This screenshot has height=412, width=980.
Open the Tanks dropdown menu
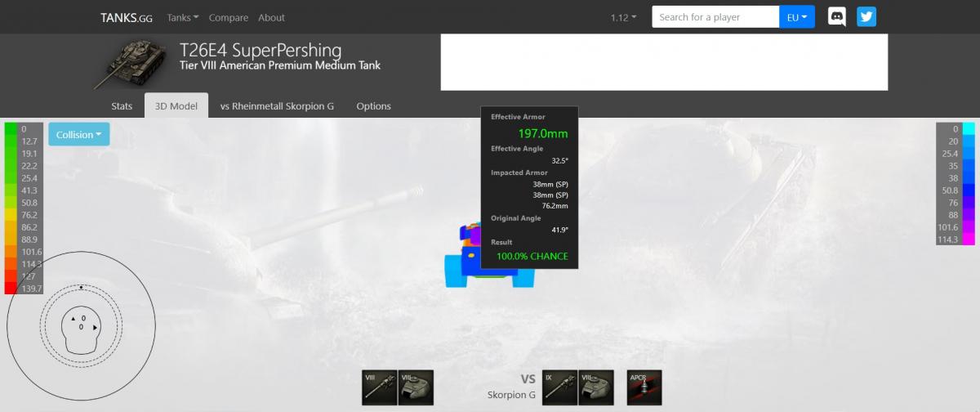pos(183,17)
